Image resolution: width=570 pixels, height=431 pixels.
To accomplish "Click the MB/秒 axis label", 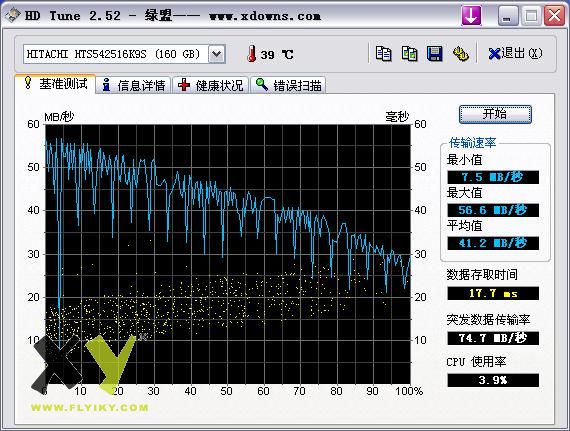I will coord(59,117).
